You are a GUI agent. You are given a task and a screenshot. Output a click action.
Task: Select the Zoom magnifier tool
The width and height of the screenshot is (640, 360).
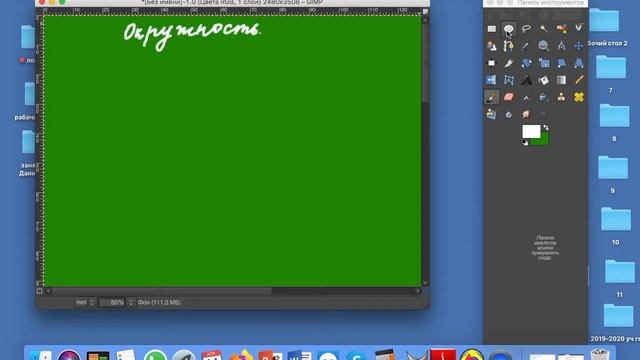pyautogui.click(x=544, y=46)
